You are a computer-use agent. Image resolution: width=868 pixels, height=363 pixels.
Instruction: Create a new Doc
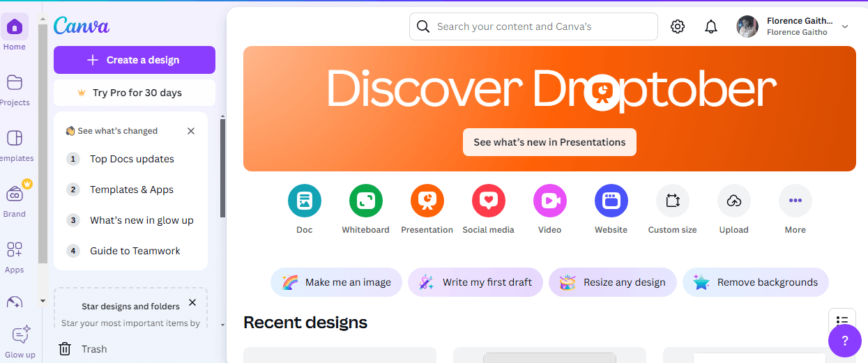click(305, 201)
